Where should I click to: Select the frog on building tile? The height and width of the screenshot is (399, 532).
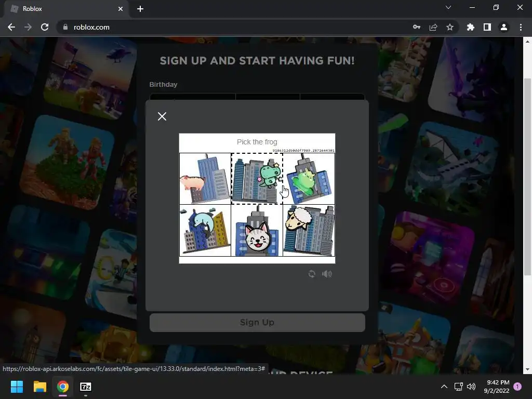309,179
